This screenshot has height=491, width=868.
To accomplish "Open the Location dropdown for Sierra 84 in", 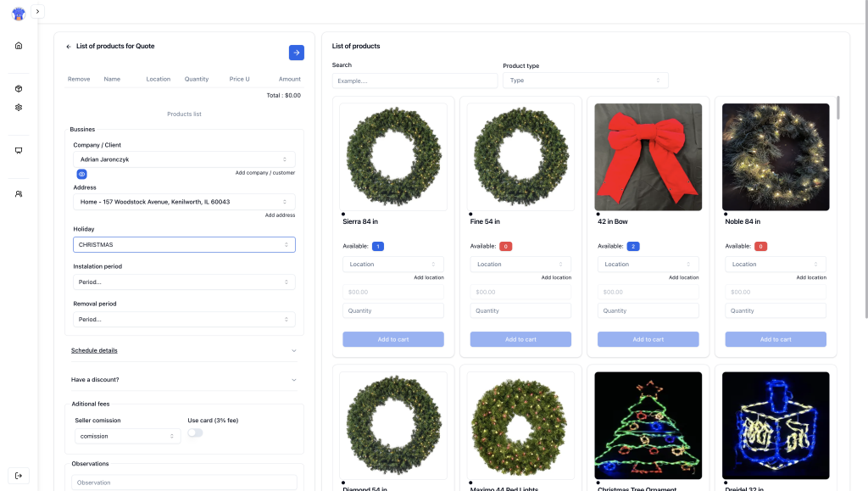I will tap(393, 264).
